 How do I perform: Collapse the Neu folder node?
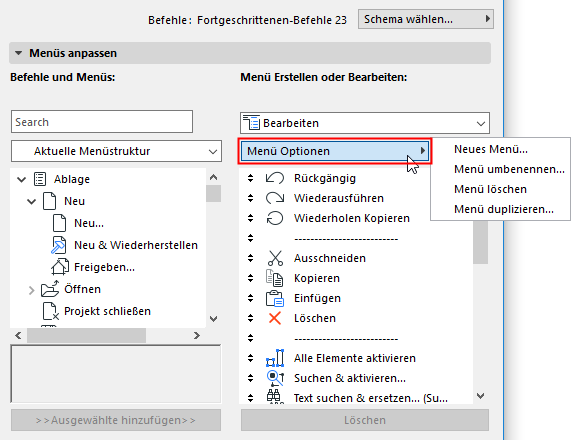[x=32, y=201]
